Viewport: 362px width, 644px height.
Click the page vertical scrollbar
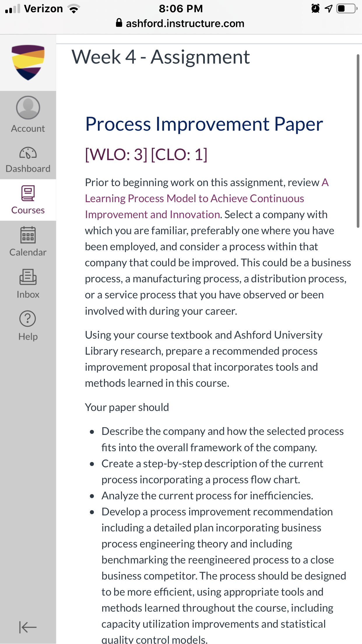click(x=358, y=141)
